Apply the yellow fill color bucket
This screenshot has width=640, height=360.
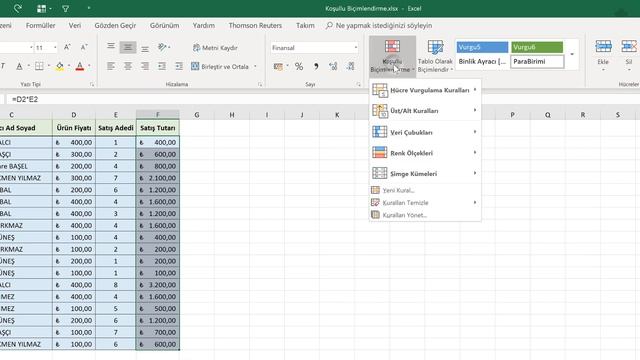click(60, 66)
